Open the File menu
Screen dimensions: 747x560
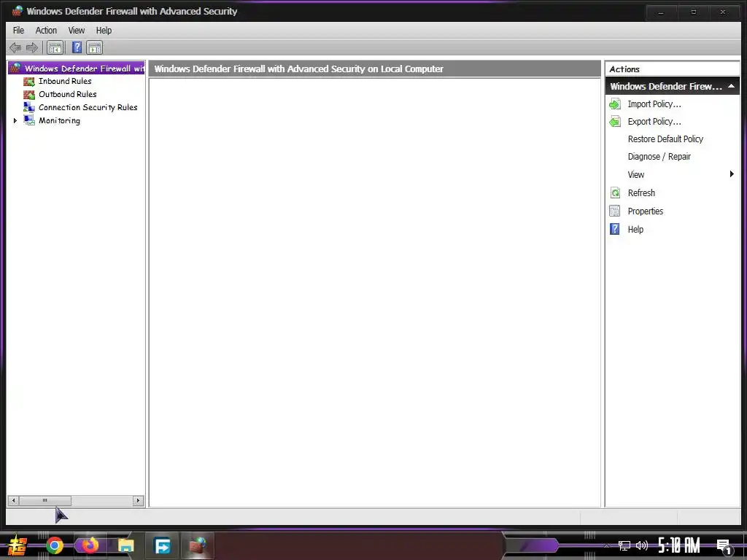(x=18, y=31)
